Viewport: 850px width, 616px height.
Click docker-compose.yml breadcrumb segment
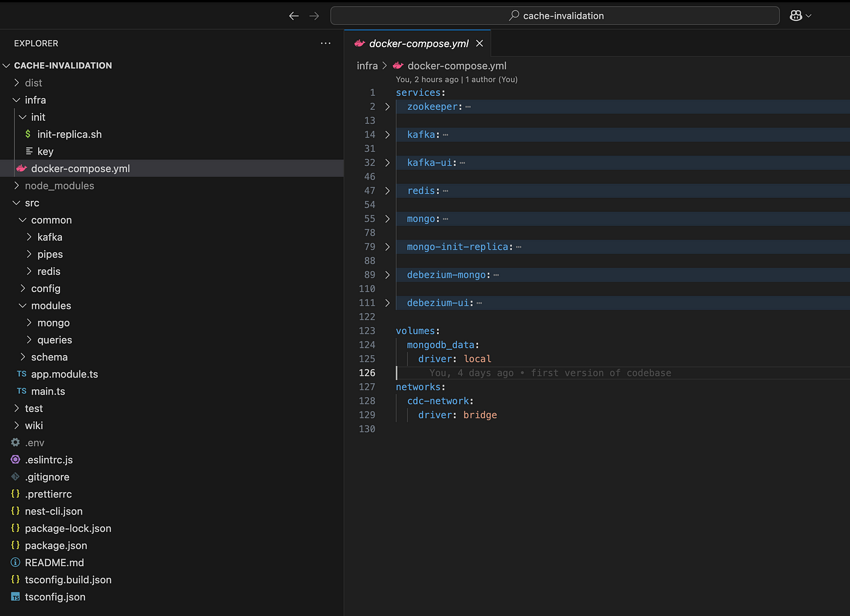pos(457,66)
